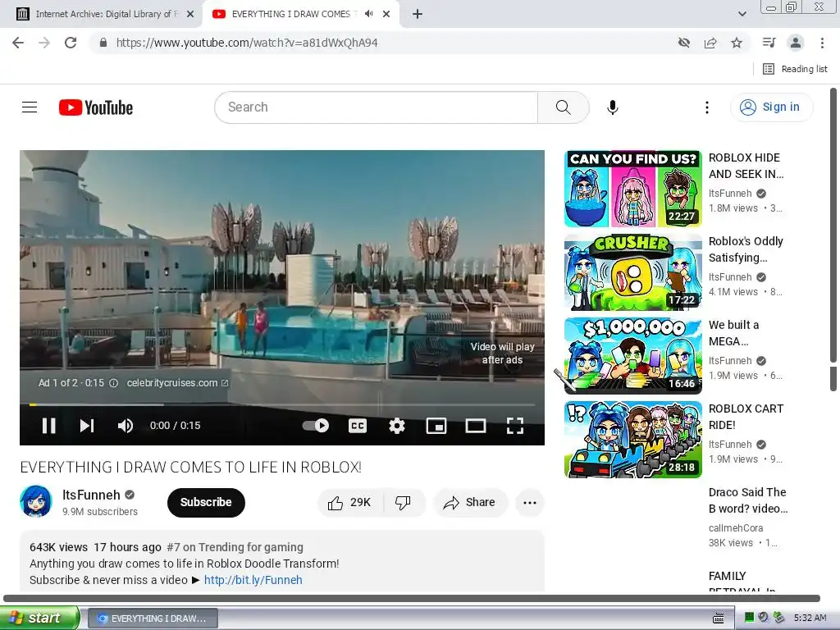The height and width of the screenshot is (630, 840).
Task: Open the browser profile avatar
Action: click(796, 43)
